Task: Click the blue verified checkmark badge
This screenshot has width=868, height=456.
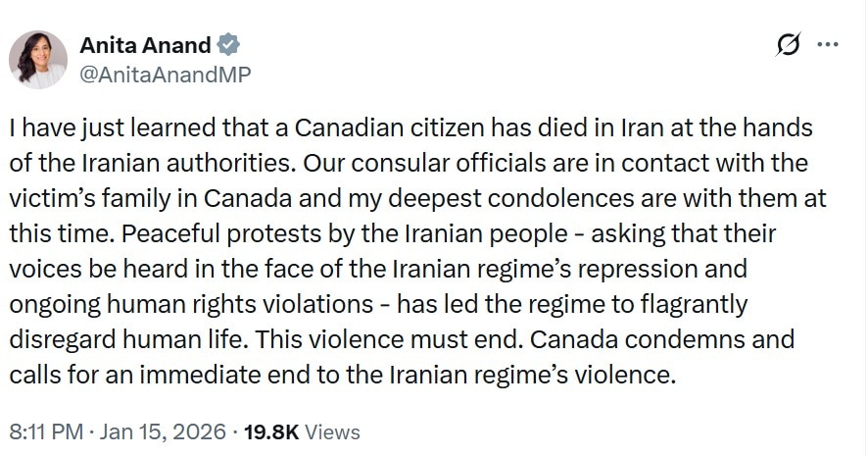Action: (x=228, y=45)
